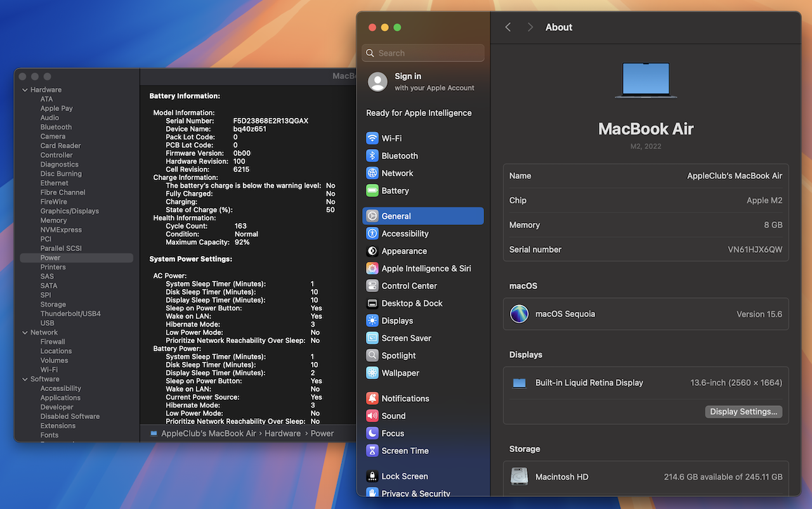Select NVMExpress in Hardware list

coord(61,230)
